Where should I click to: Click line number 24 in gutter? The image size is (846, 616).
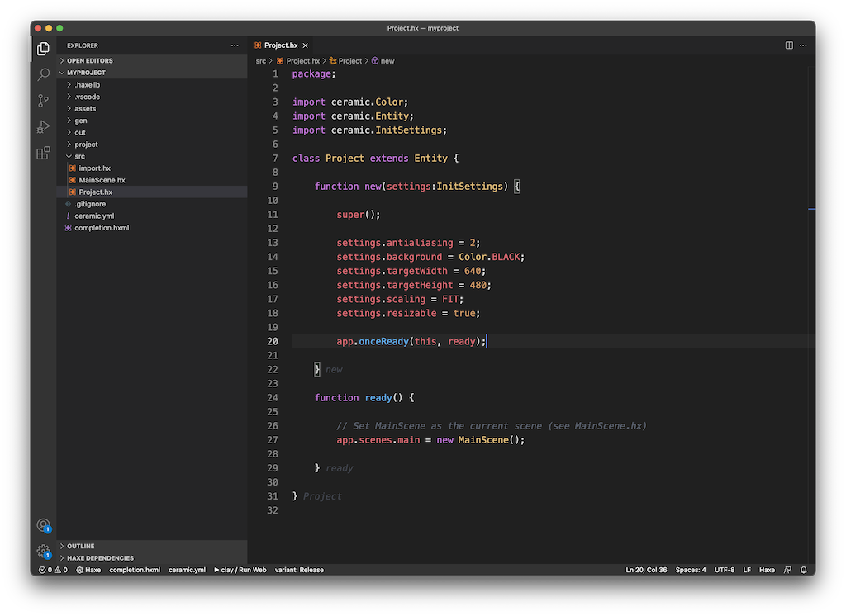(x=273, y=397)
